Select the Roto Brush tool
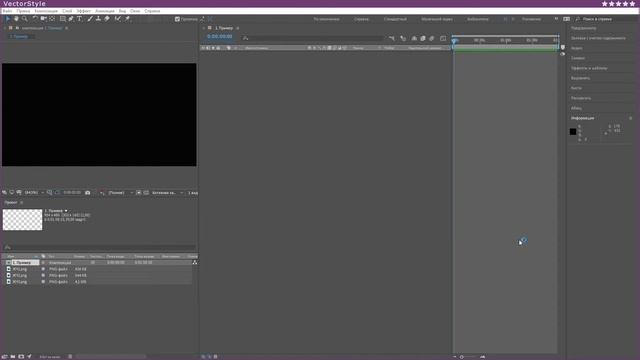 click(x=118, y=19)
